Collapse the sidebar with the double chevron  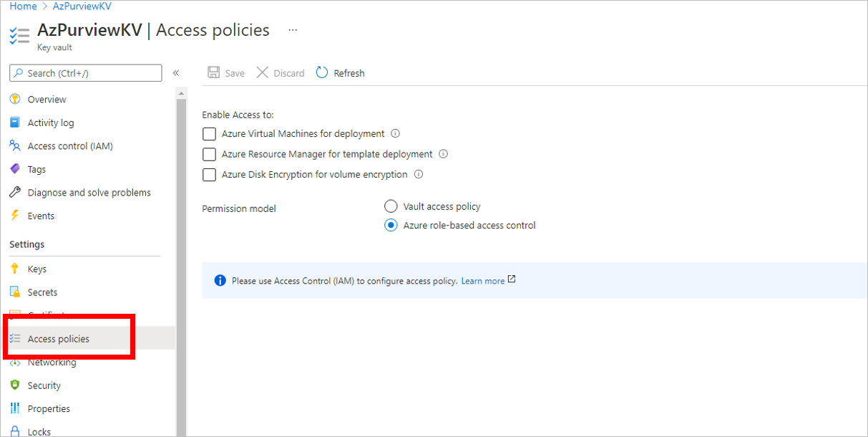click(176, 72)
